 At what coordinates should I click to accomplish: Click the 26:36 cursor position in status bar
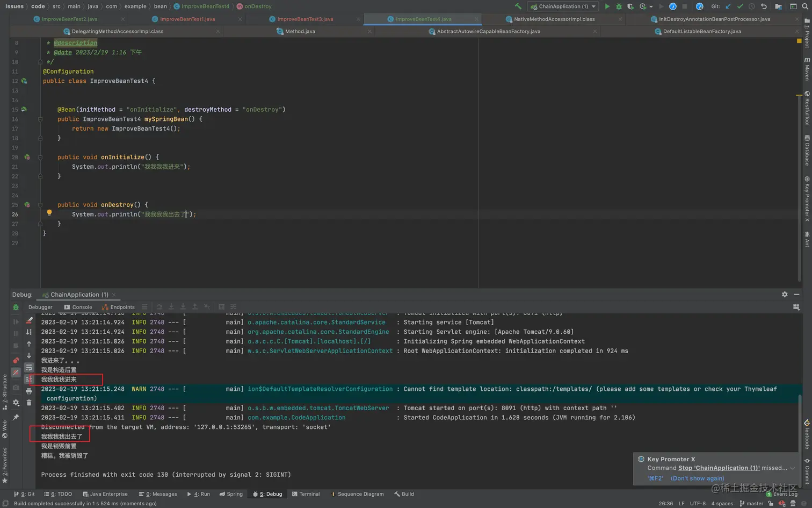tap(665, 504)
